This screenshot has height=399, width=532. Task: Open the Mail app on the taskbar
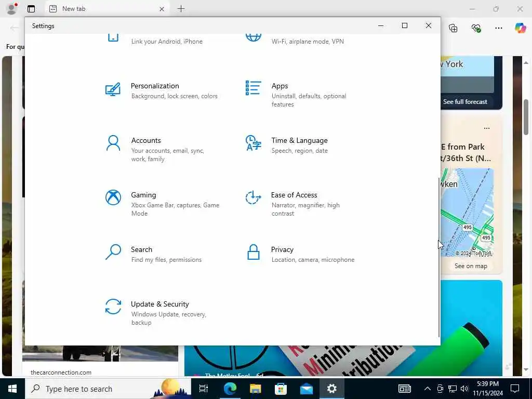(307, 389)
